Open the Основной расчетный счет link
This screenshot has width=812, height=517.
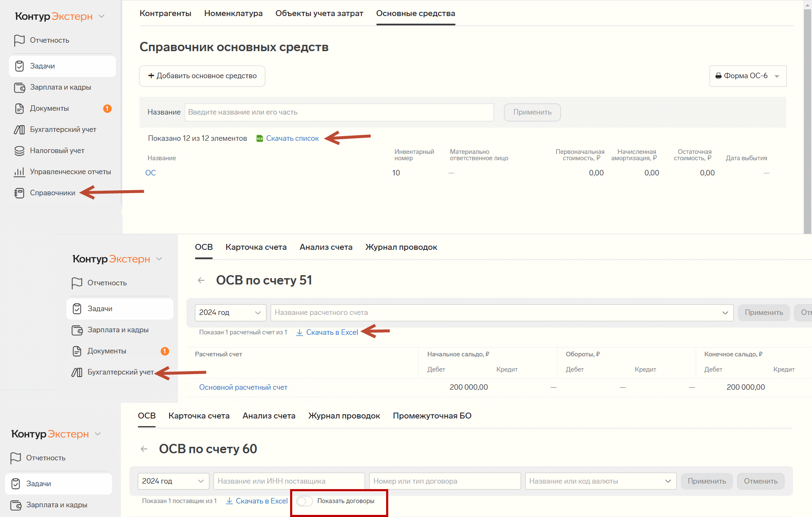243,387
